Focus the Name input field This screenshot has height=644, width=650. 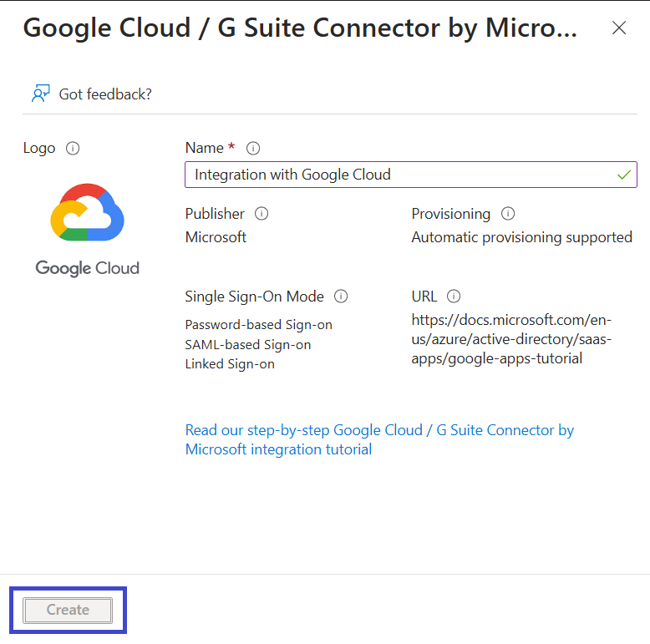pos(411,175)
